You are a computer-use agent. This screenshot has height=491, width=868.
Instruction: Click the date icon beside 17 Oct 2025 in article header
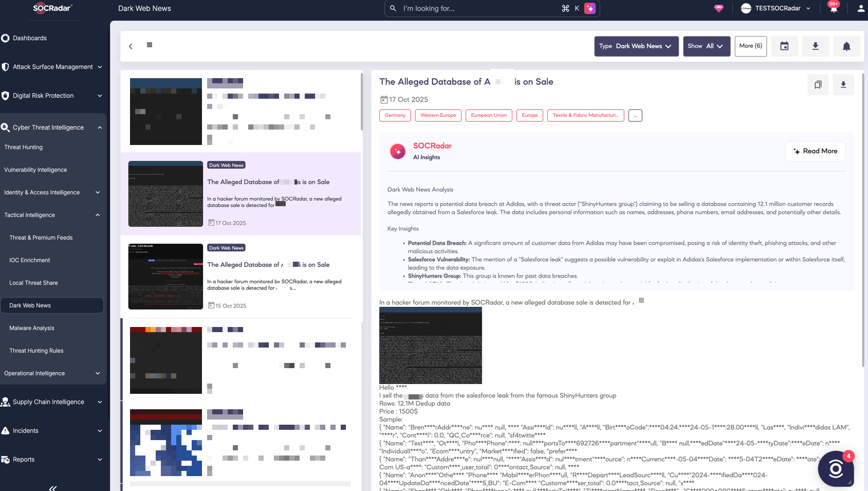(x=384, y=100)
